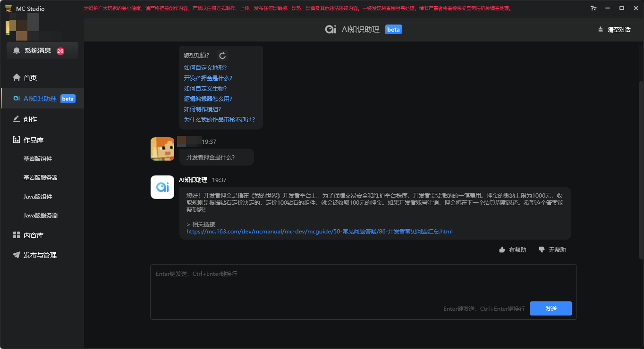Image resolution: width=644 pixels, height=349 pixels.
Task: Click the MC Studio app logo icon
Action: (x=8, y=8)
